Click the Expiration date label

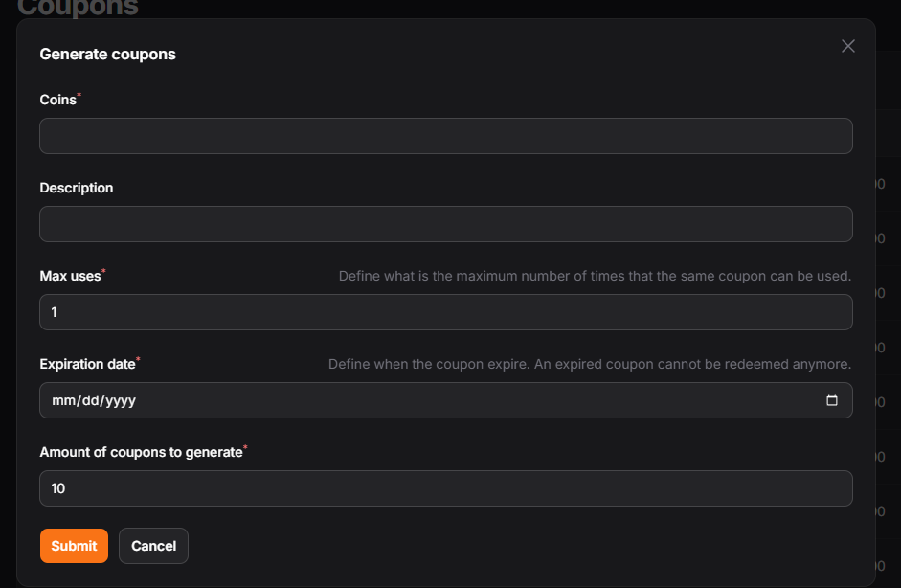(87, 364)
